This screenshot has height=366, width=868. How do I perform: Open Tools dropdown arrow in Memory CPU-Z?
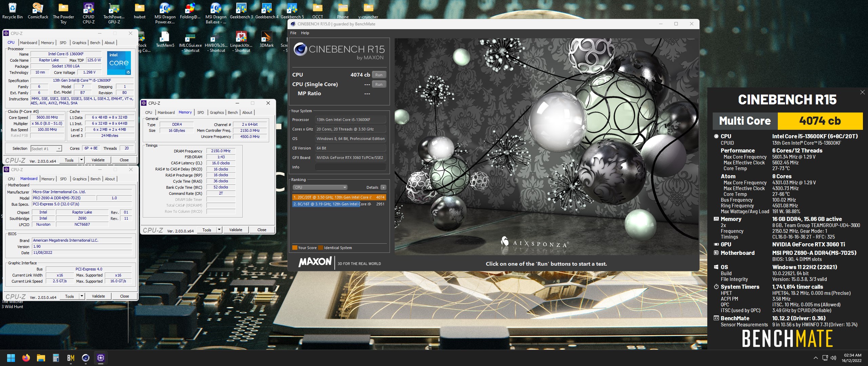coord(219,229)
